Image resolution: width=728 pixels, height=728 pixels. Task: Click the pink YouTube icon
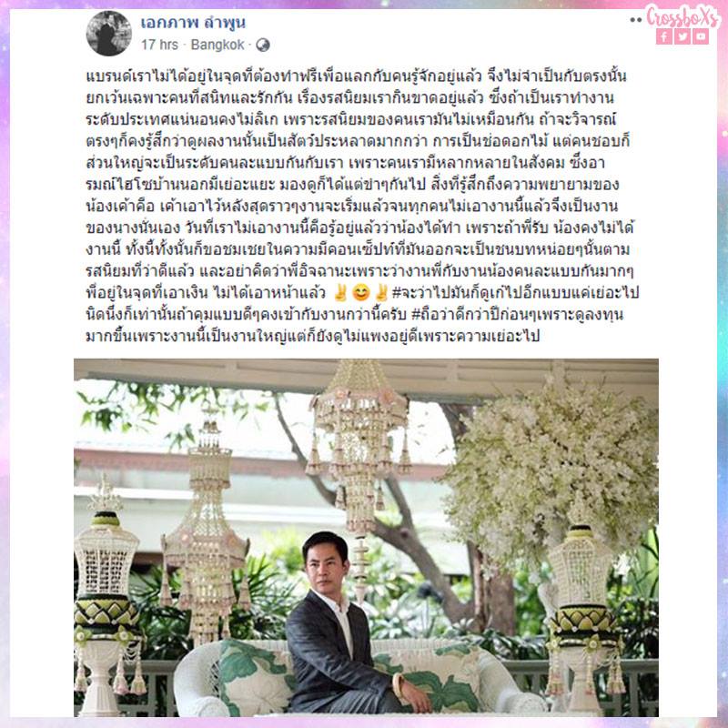tap(701, 36)
